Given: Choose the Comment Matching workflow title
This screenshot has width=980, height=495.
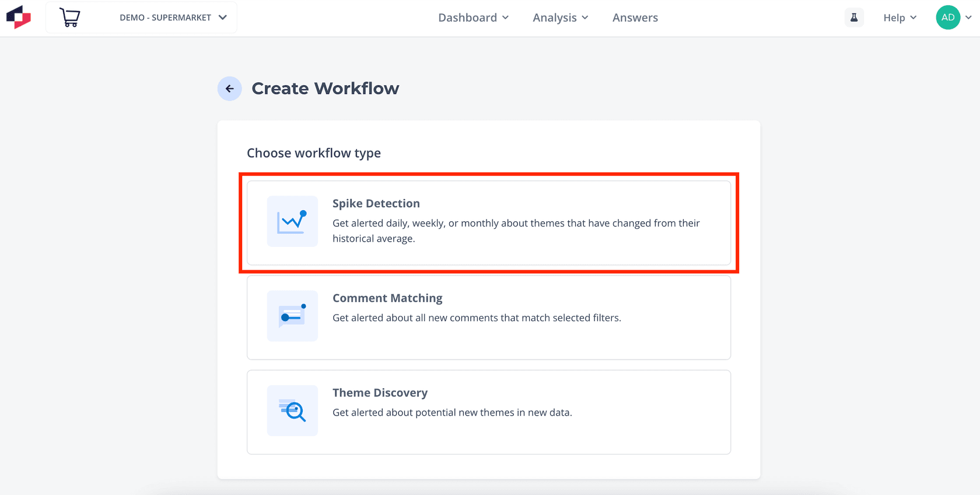Looking at the screenshot, I should click(x=387, y=298).
